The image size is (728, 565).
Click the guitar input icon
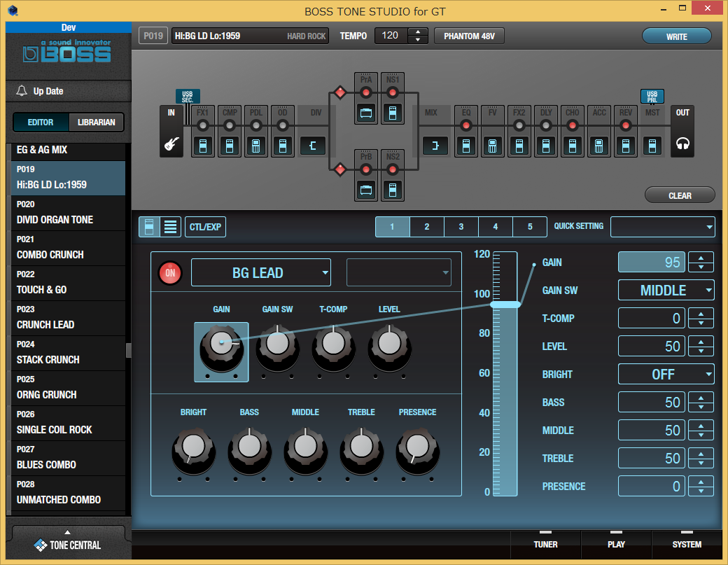171,144
